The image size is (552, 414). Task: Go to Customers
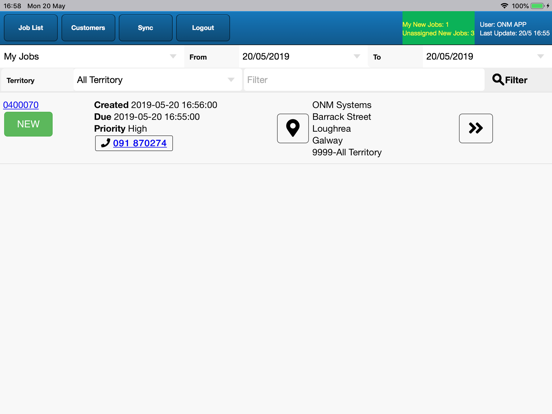pos(88,28)
